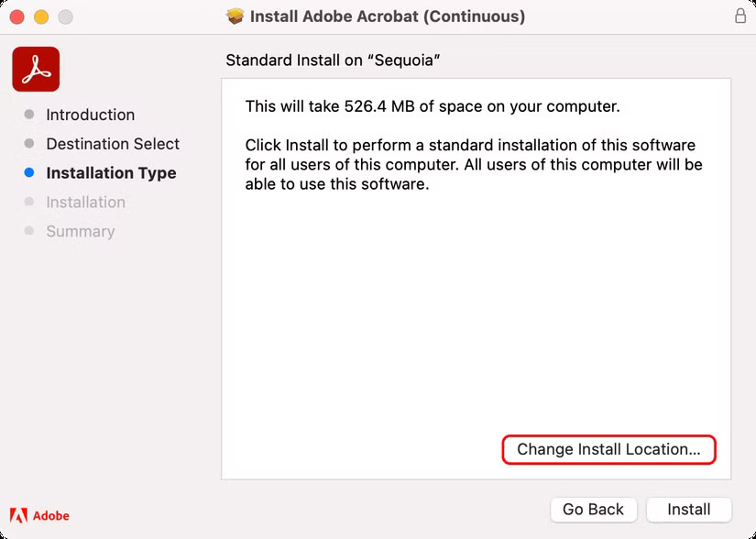Viewport: 756px width, 539px height.
Task: Click the gray dot beside Destination Select
Action: pyautogui.click(x=30, y=144)
